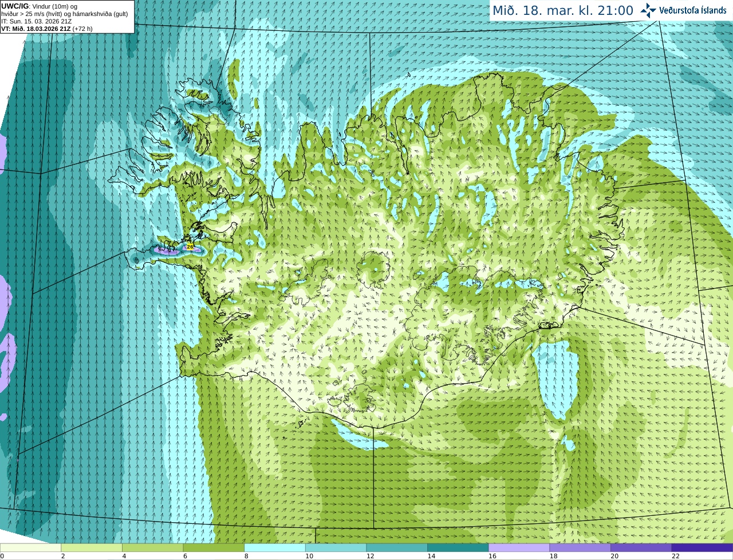Click the legend scale label 18

[553, 556]
